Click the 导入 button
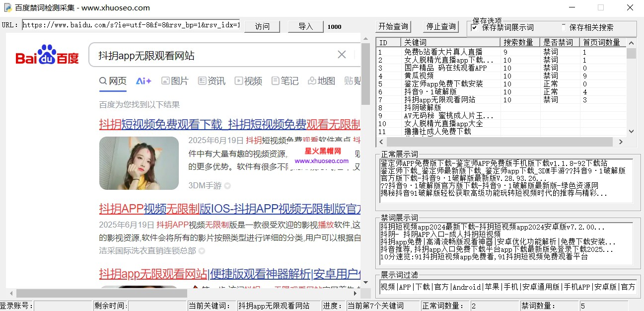The width and height of the screenshot is (644, 311). point(305,27)
